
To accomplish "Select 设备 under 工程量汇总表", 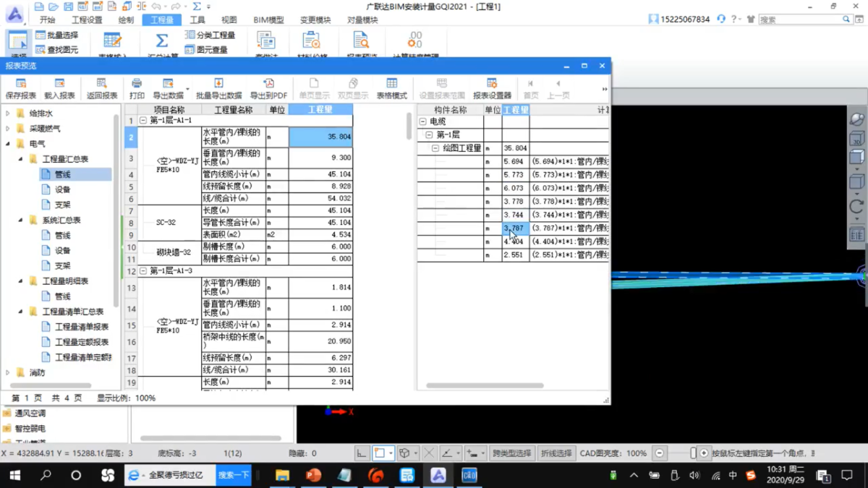I will pyautogui.click(x=63, y=189).
